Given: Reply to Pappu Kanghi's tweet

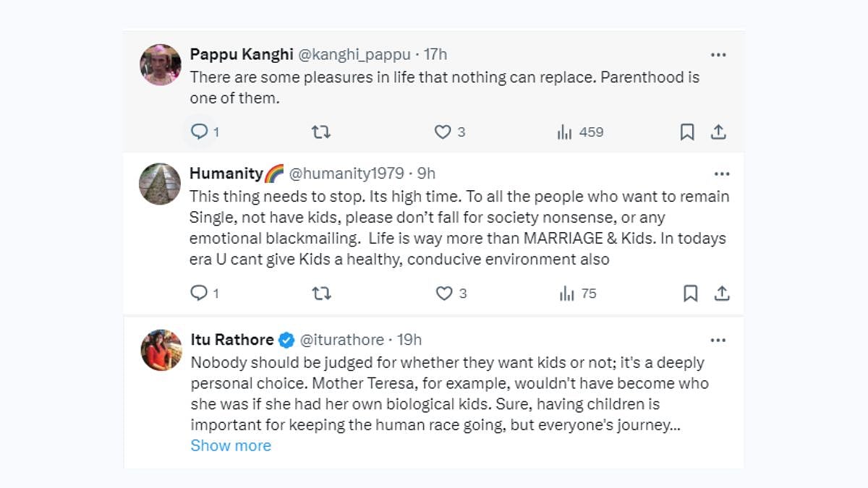Looking at the screenshot, I should [199, 132].
